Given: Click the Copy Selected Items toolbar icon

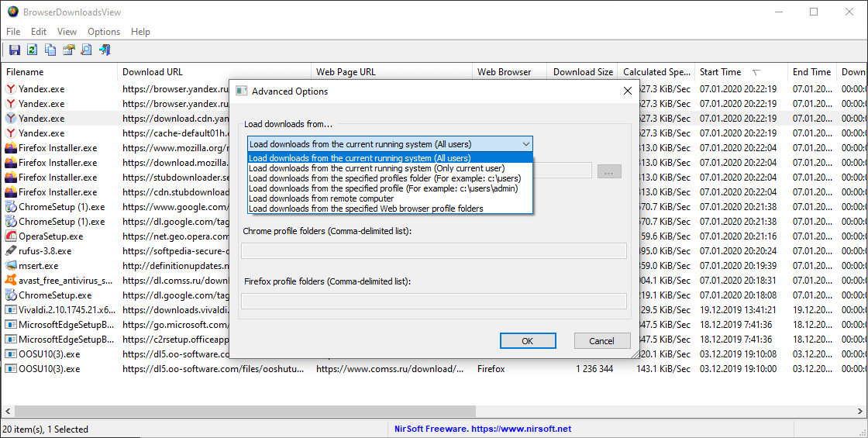Looking at the screenshot, I should pyautogui.click(x=50, y=50).
